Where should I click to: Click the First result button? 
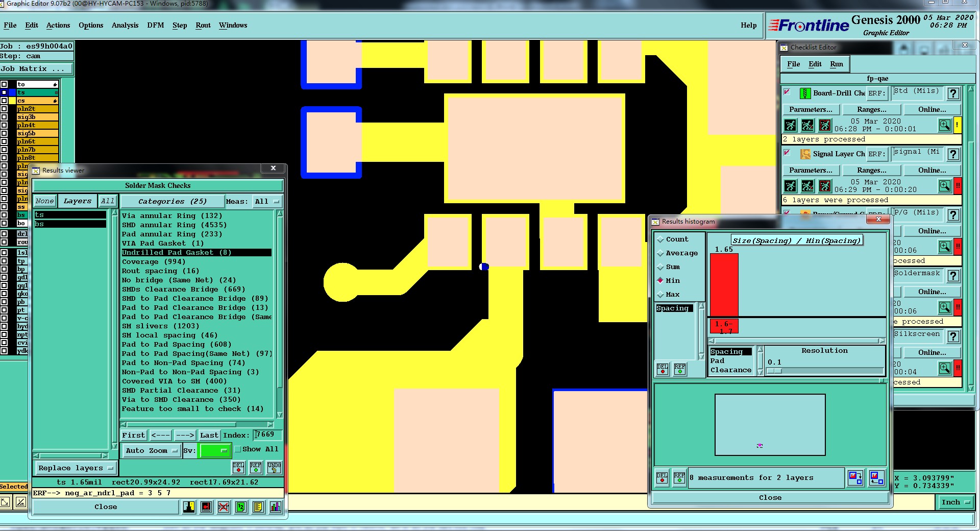133,435
